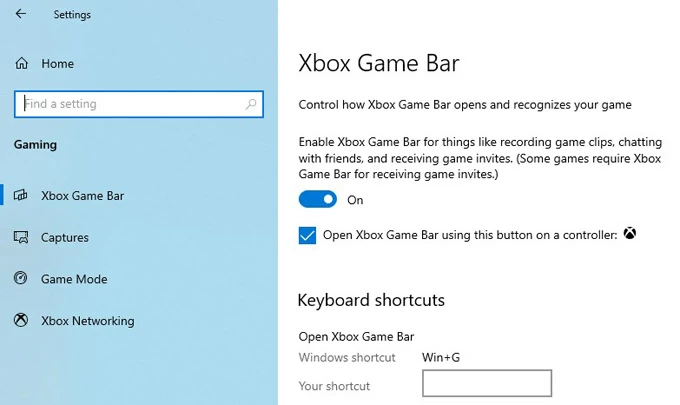Go back using the arrow icon
The image size is (680, 405).
pos(20,14)
